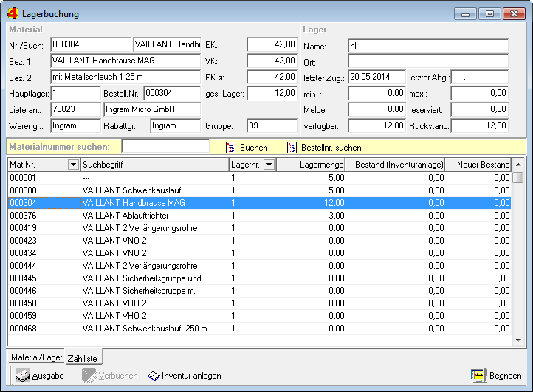Click the Ausgabe printer icon
This screenshot has height=392, width=533.
[x=23, y=376]
